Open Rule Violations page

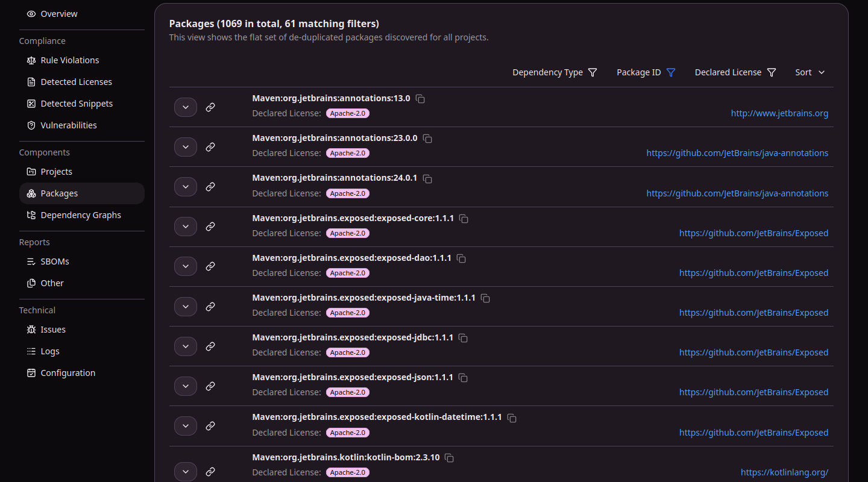[x=82, y=60]
